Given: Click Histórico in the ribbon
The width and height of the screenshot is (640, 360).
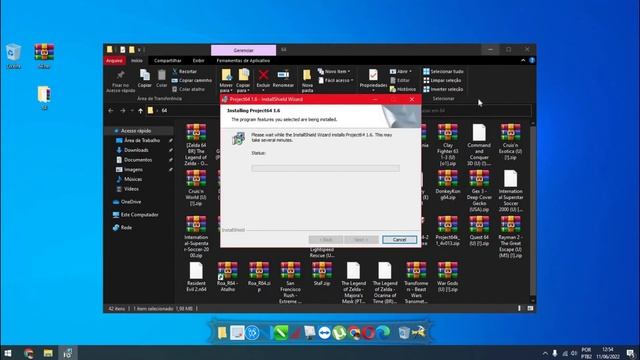Looking at the screenshot, I should point(402,89).
